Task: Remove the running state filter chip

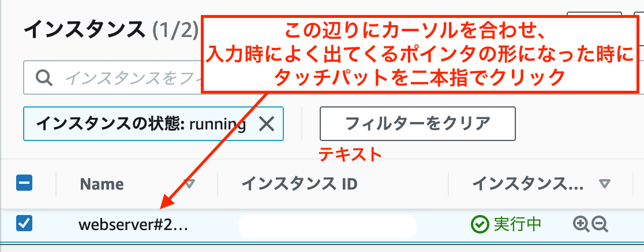Action: pyautogui.click(x=267, y=124)
